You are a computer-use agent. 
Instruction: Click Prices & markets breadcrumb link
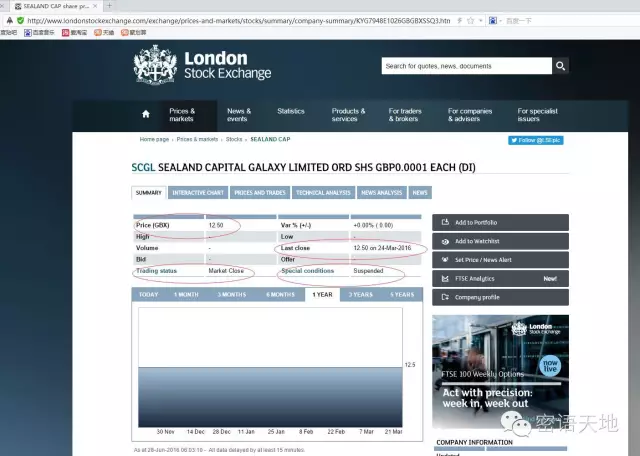point(197,139)
